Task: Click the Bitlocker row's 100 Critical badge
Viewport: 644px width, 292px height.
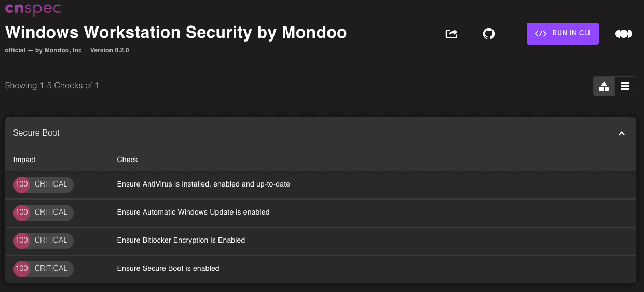Action: [x=44, y=241]
